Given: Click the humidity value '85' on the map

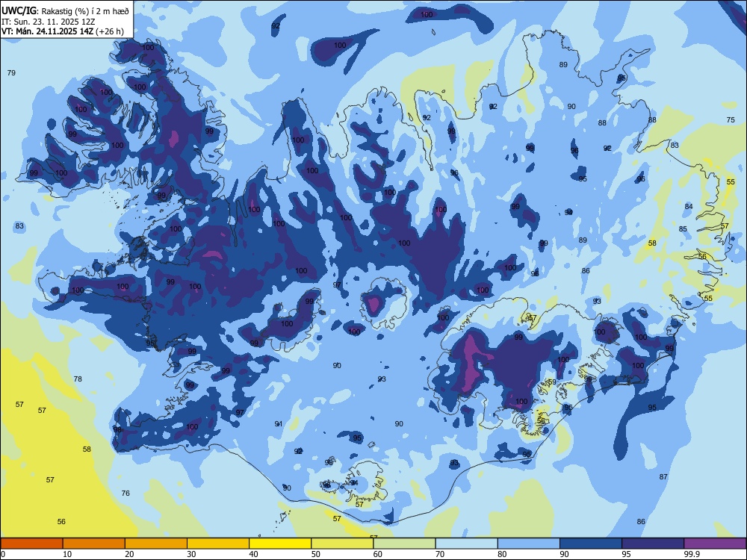Looking at the screenshot, I should point(684,229).
